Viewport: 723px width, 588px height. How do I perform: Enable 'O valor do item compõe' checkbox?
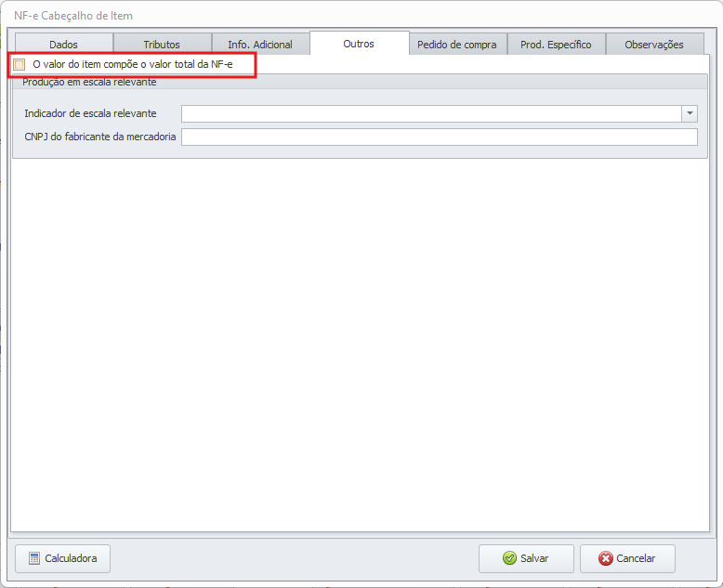(20, 65)
